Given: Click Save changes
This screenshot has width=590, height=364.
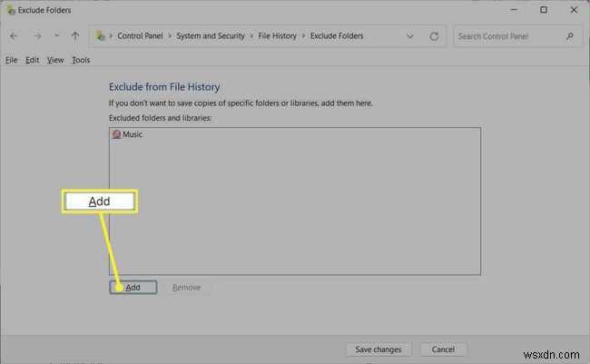Looking at the screenshot, I should [x=379, y=349].
